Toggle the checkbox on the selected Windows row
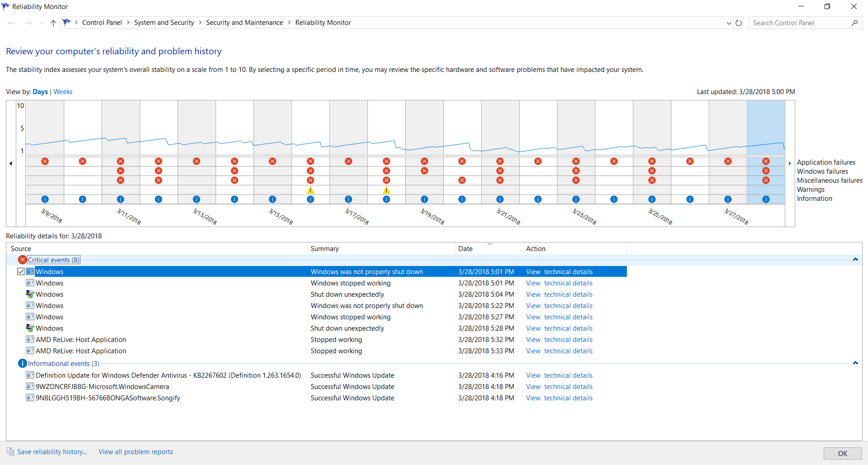This screenshot has width=868, height=465. pyautogui.click(x=21, y=271)
